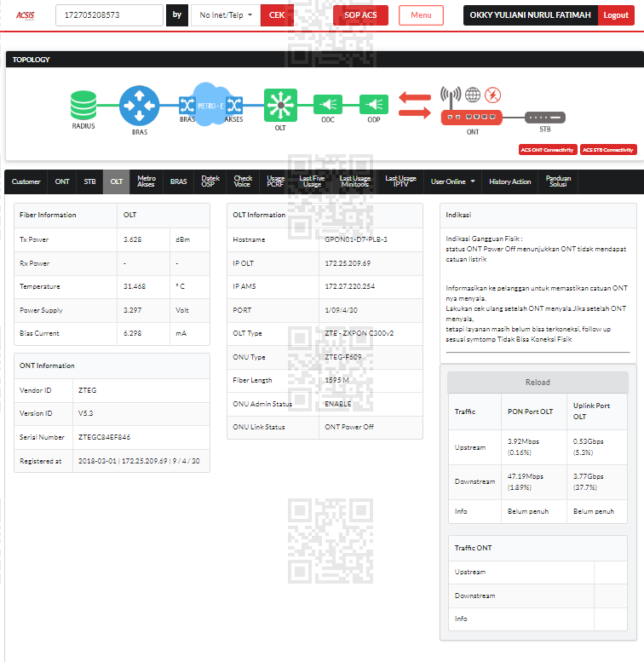
Task: Click the globe internet icon above ONT
Action: 473,95
